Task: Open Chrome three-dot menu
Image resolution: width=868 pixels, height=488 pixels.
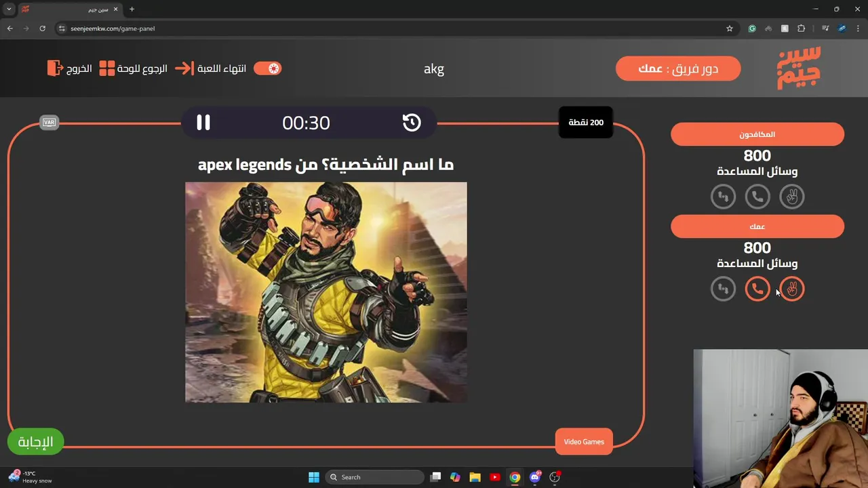Action: point(858,28)
